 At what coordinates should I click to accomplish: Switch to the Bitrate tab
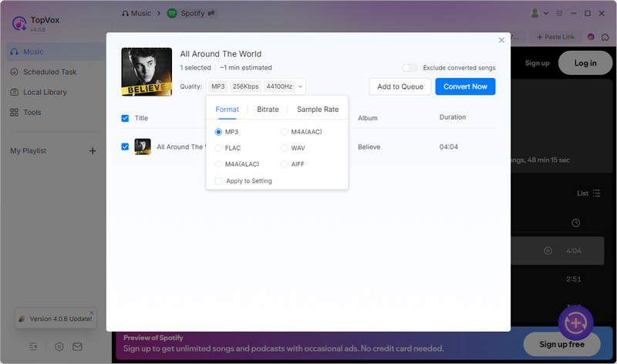[268, 110]
